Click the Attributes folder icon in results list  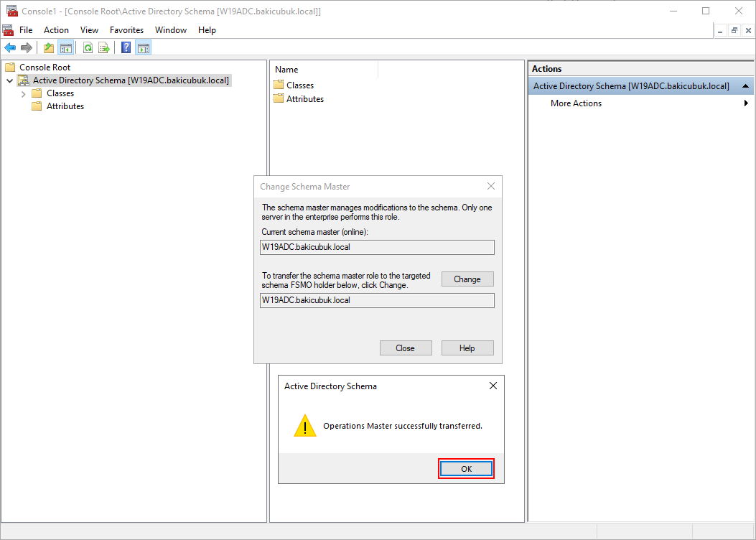[x=278, y=98]
